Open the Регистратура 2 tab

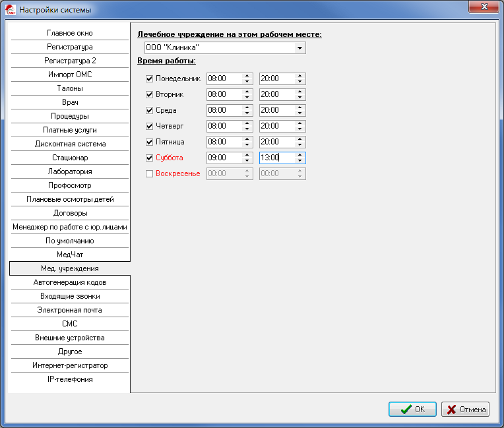70,61
